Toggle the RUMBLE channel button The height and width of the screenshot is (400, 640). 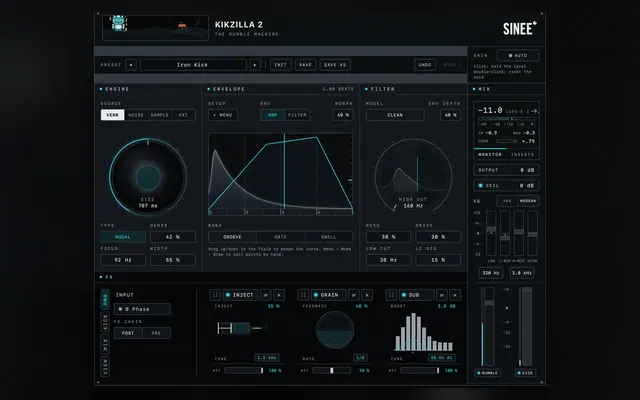click(x=488, y=373)
